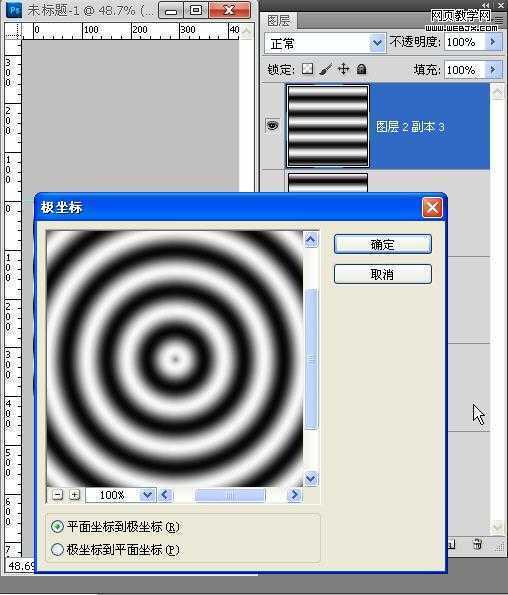508x595 pixels.
Task: Click the preview scroll up arrow
Action: click(311, 239)
